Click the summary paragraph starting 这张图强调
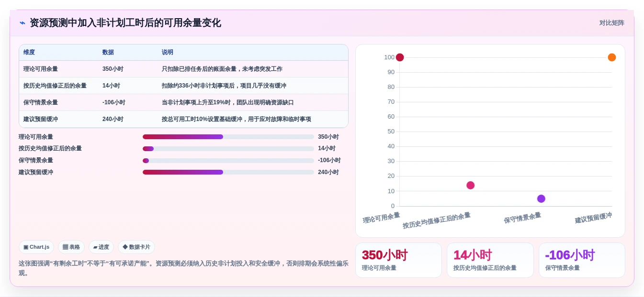The image size is (644, 297). point(183,268)
